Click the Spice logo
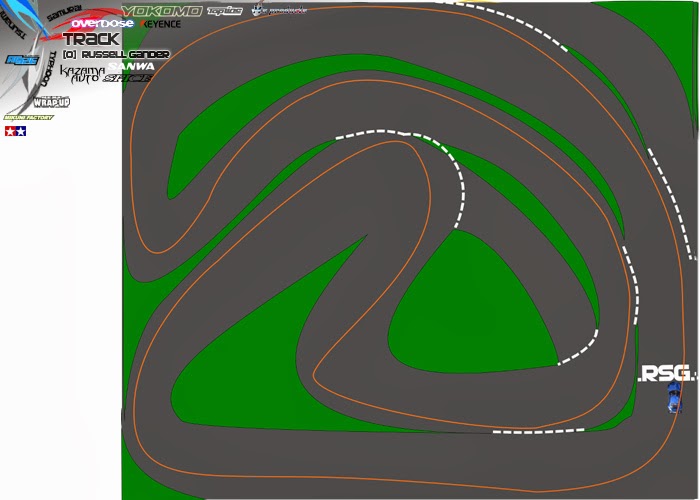This screenshot has height=500, width=700. coord(128,78)
